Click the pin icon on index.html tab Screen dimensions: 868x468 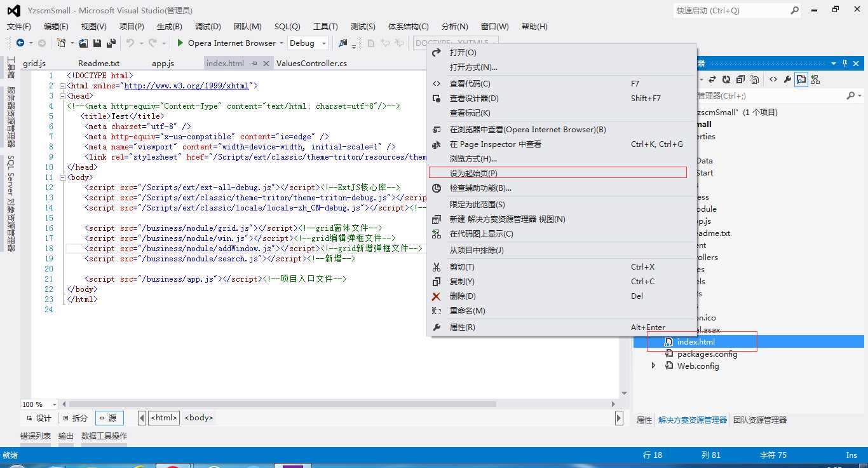254,63
